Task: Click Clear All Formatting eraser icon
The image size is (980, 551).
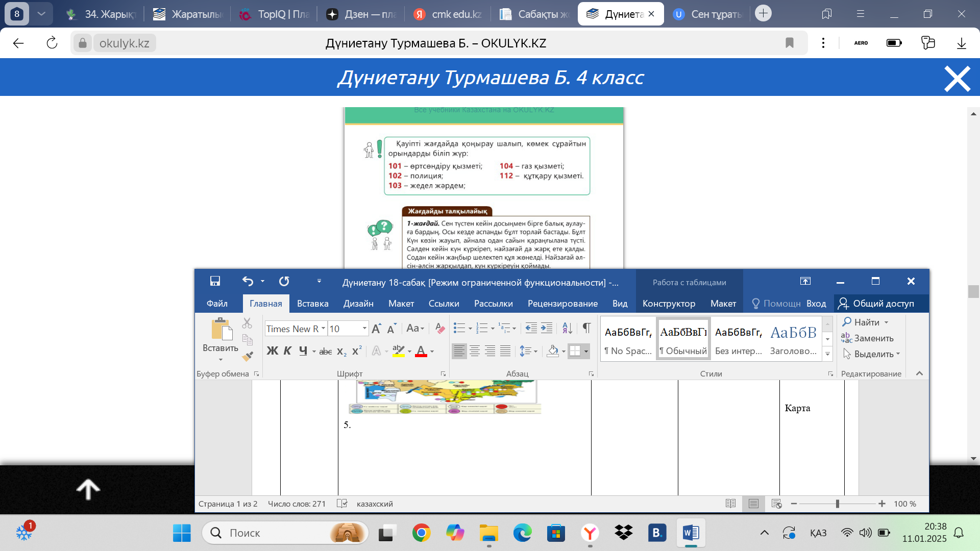Action: pos(439,329)
